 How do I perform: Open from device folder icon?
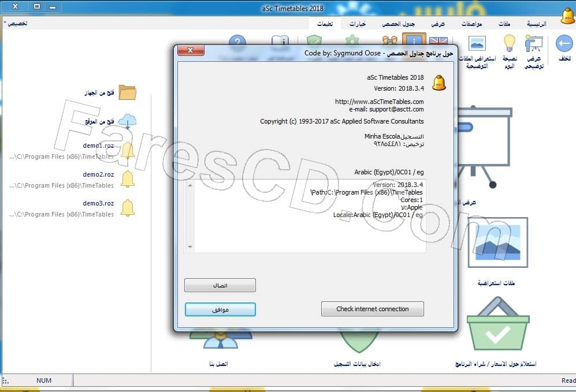pyautogui.click(x=128, y=92)
